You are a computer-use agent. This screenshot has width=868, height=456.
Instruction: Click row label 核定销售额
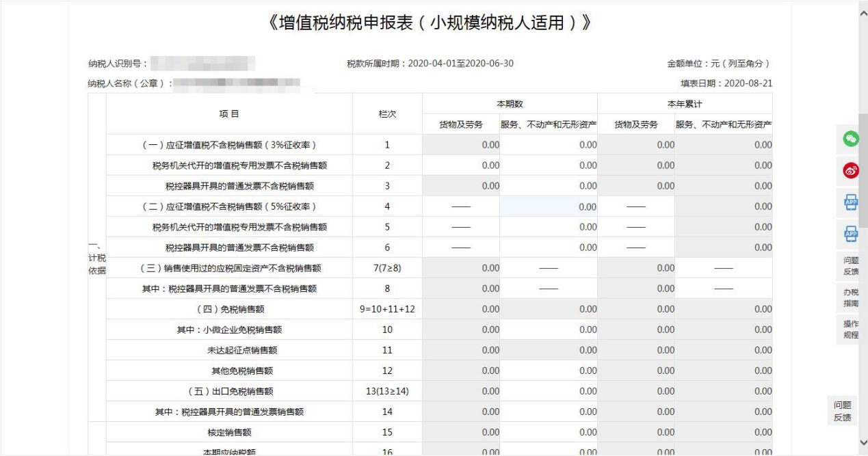coord(229,432)
